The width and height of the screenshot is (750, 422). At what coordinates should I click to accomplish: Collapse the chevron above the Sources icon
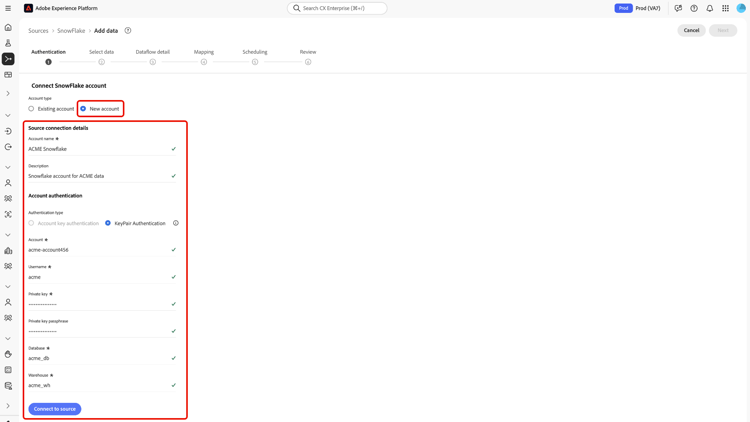pyautogui.click(x=8, y=115)
